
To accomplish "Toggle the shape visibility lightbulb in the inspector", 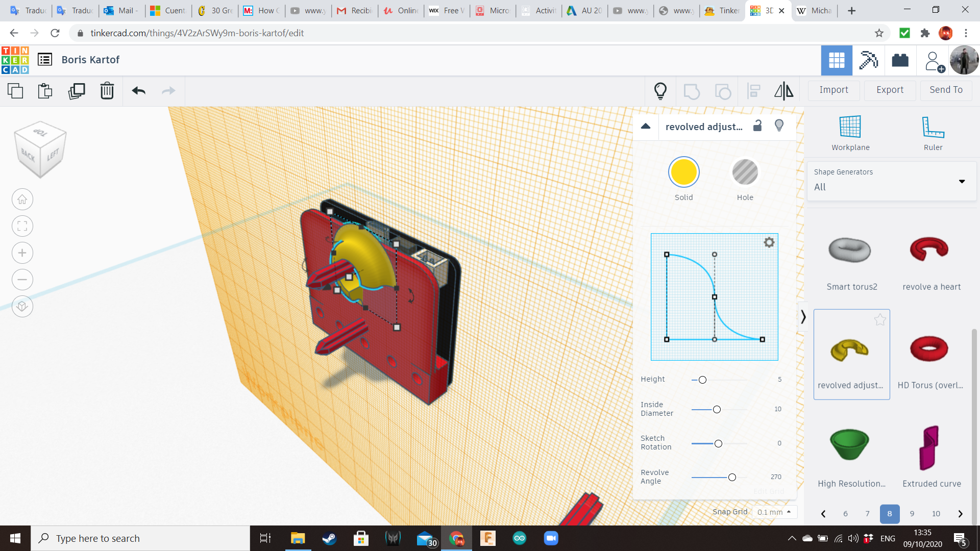I will (779, 126).
